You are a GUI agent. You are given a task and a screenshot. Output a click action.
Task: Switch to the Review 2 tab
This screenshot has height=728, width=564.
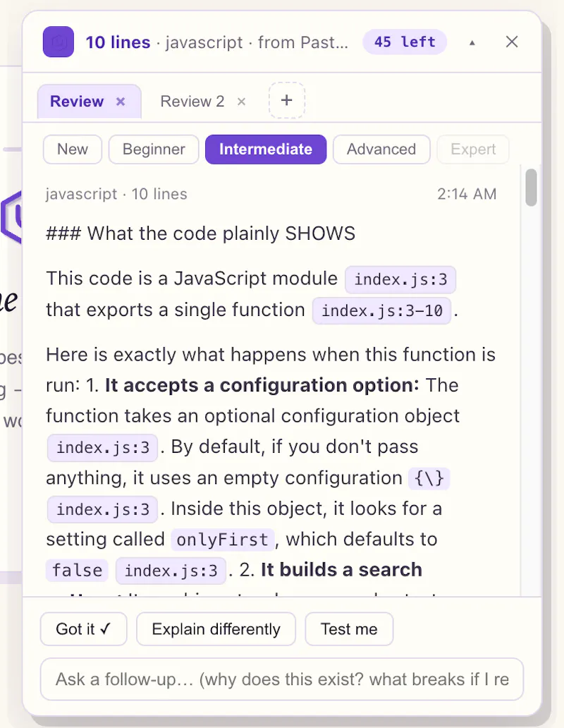tap(192, 101)
